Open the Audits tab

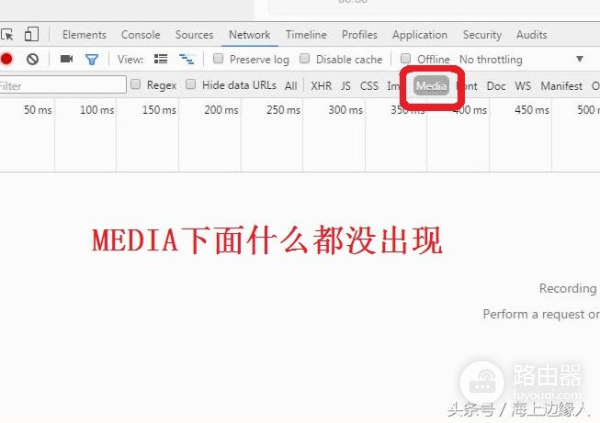532,35
